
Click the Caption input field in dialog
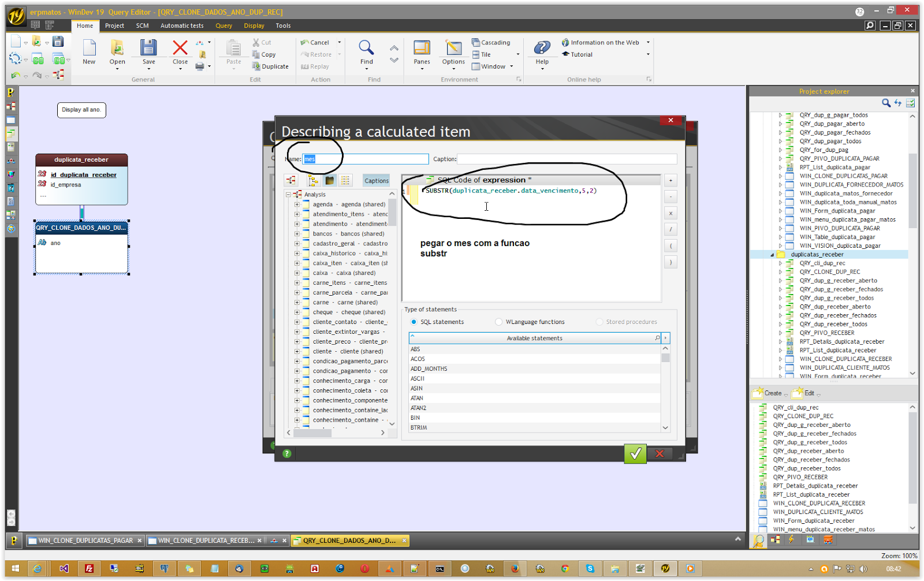click(567, 159)
